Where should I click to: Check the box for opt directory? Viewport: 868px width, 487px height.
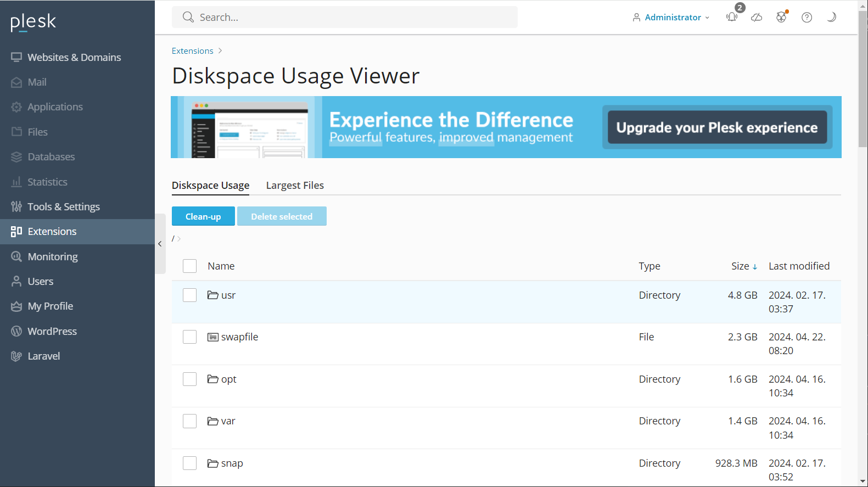190,379
